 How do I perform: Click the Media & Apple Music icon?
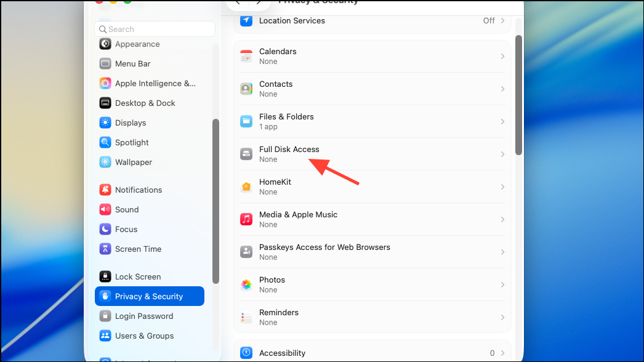(x=246, y=219)
